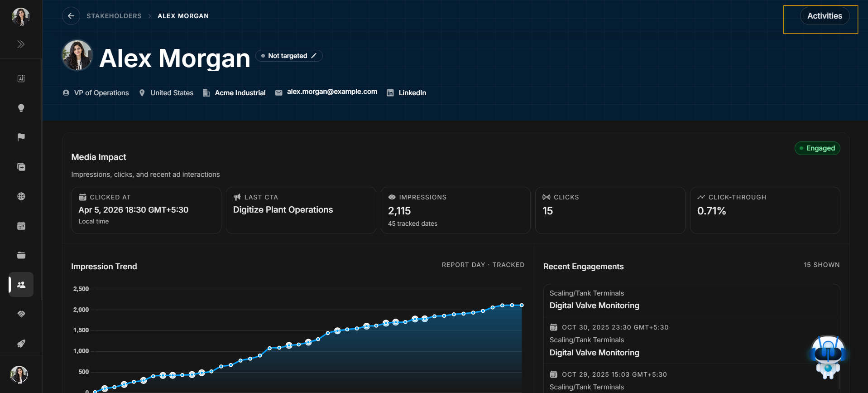Navigate to Stakeholders breadcrumb
This screenshot has width=868, height=393.
(x=114, y=16)
